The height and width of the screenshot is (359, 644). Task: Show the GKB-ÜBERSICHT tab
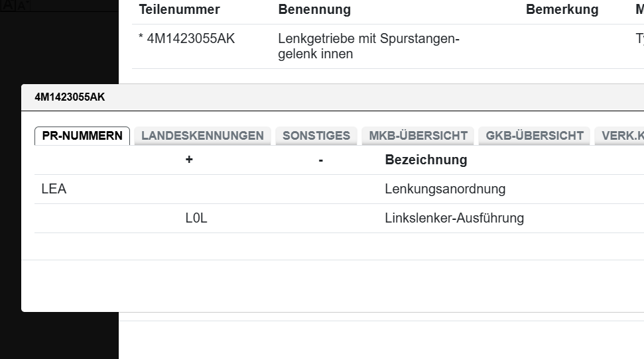pyautogui.click(x=535, y=136)
